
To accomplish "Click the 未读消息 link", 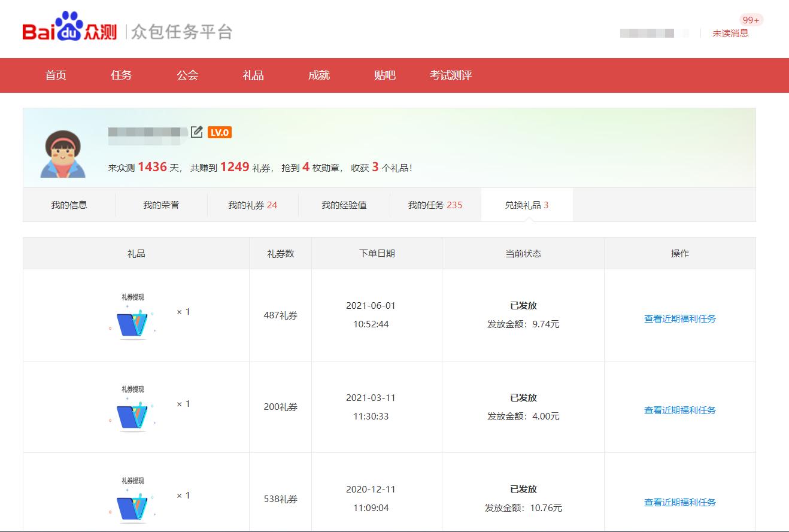I will point(730,34).
